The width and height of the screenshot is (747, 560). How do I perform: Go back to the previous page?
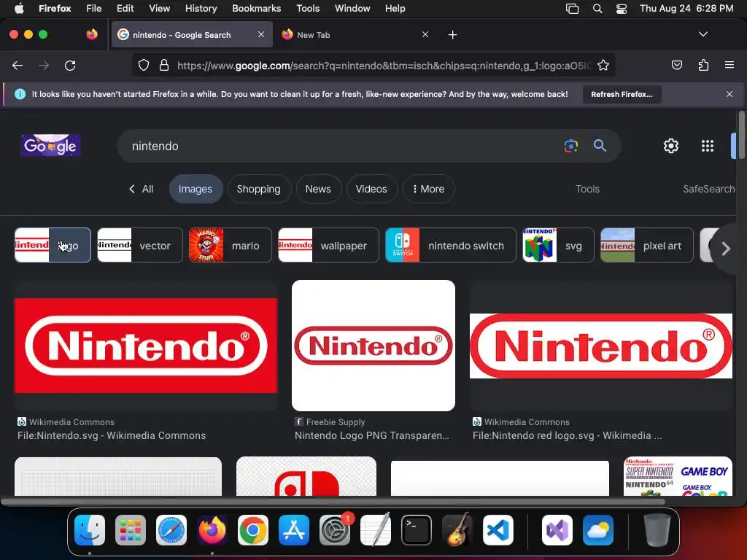point(18,65)
